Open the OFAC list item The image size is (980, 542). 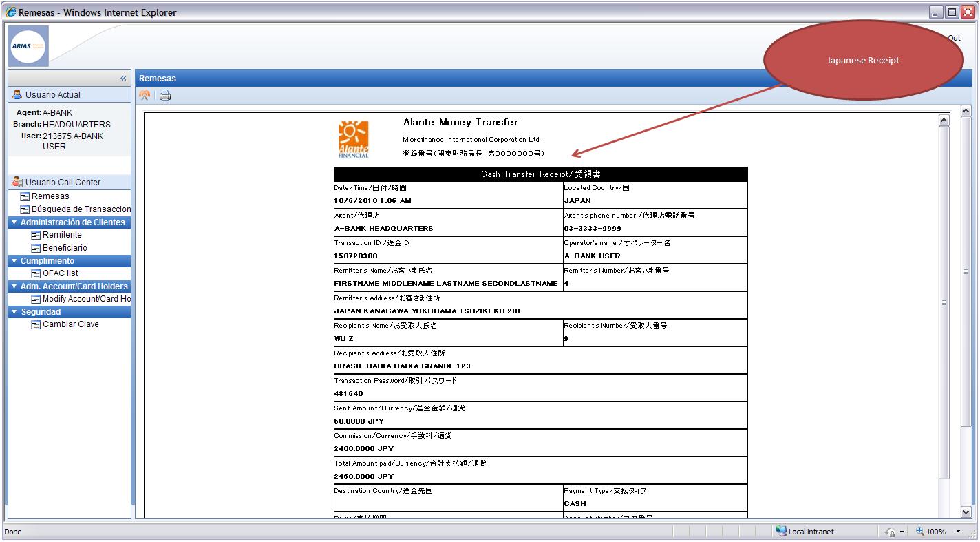click(61, 273)
